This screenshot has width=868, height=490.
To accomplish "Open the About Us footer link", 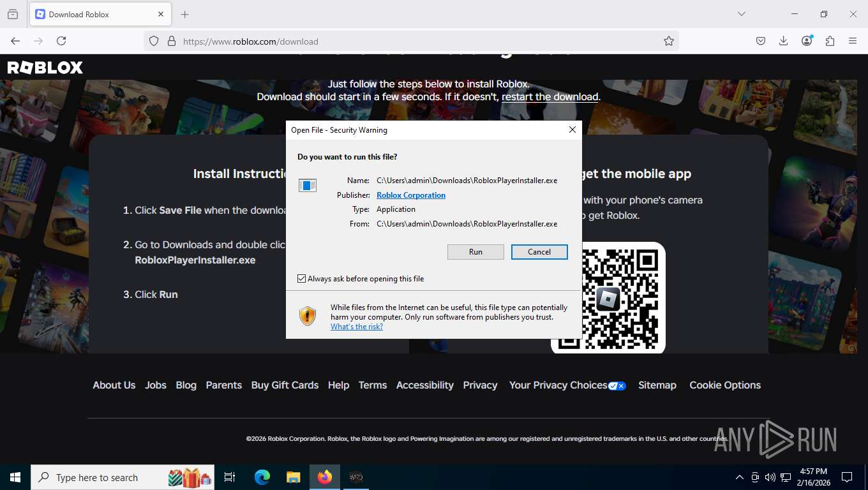I will coord(114,385).
